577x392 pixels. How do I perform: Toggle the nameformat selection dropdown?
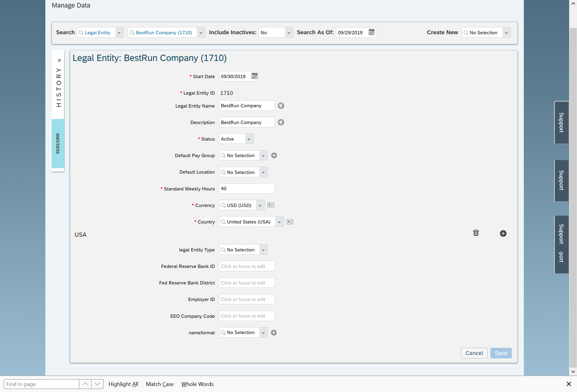[x=263, y=333]
